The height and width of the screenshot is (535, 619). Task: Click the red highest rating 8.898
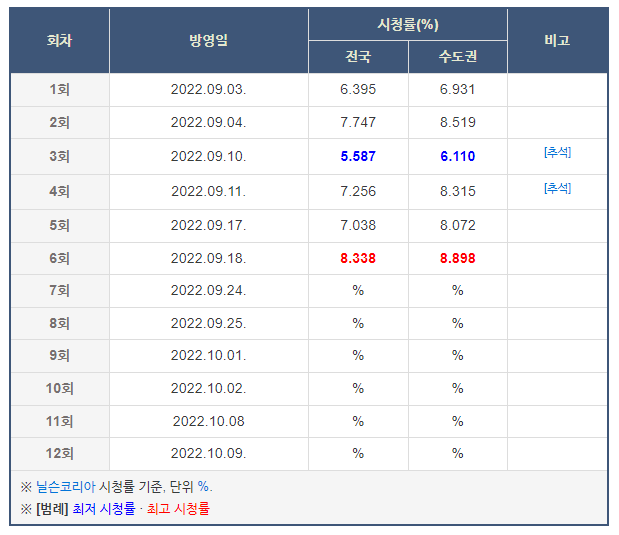[458, 258]
